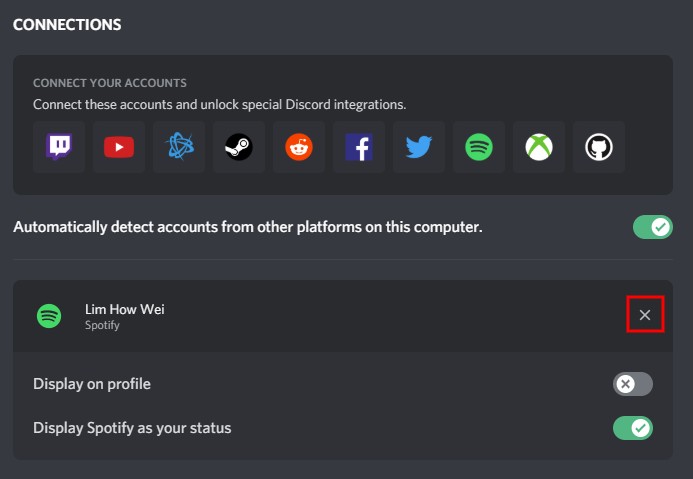Connect a Facebook account
693x479 pixels.
point(359,147)
